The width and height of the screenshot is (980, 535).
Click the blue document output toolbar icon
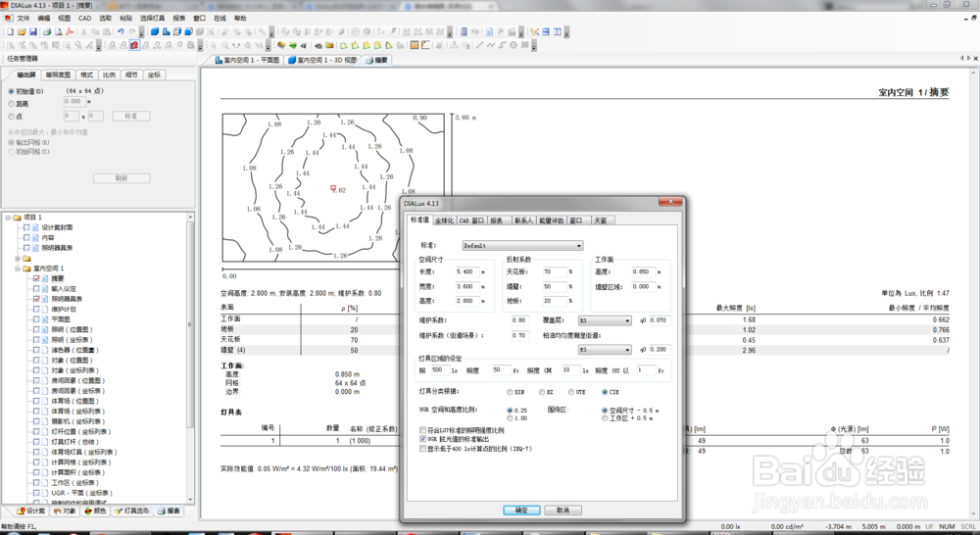[489, 32]
